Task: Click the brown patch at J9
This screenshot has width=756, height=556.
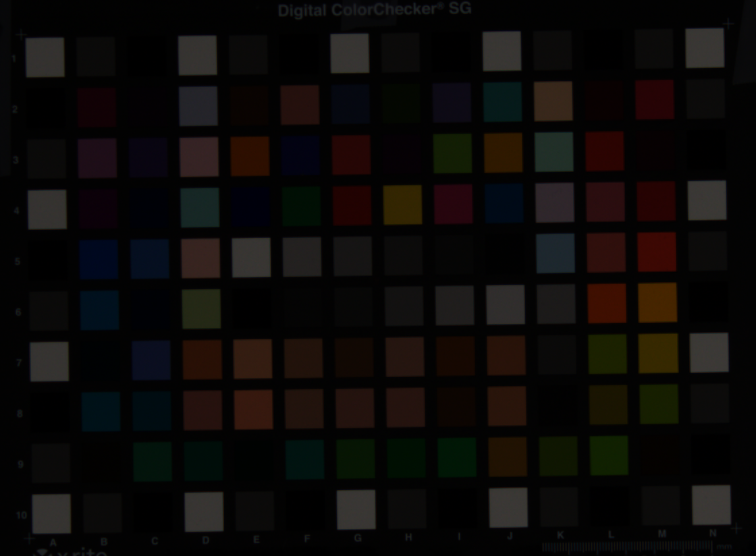Action: (508, 457)
